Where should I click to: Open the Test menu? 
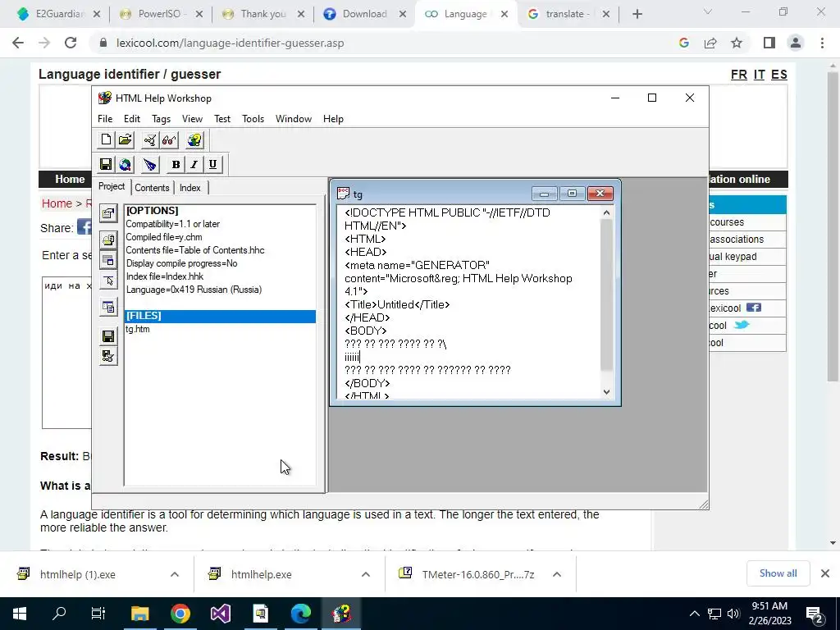pyautogui.click(x=222, y=119)
